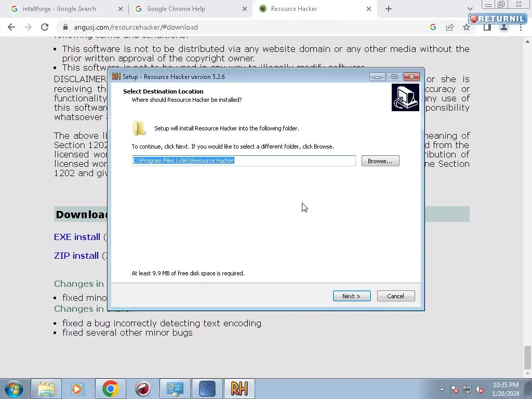Open Chrome side panel icon
The height and width of the screenshot is (399, 532).
pyautogui.click(x=487, y=27)
